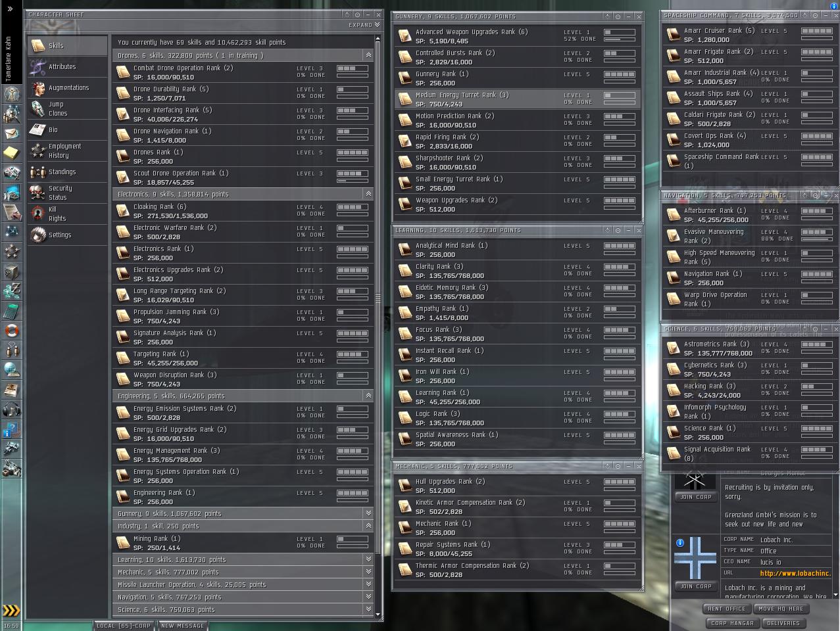Open the EVE Mail envelope icon
Viewport: 840px width, 631px height.
(11, 133)
